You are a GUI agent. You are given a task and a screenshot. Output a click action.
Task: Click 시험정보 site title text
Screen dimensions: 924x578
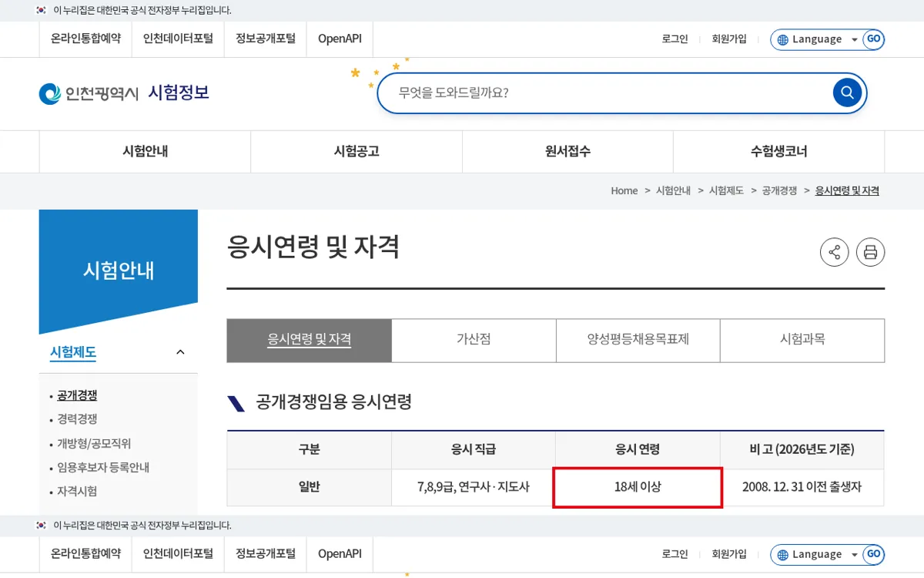point(179,93)
